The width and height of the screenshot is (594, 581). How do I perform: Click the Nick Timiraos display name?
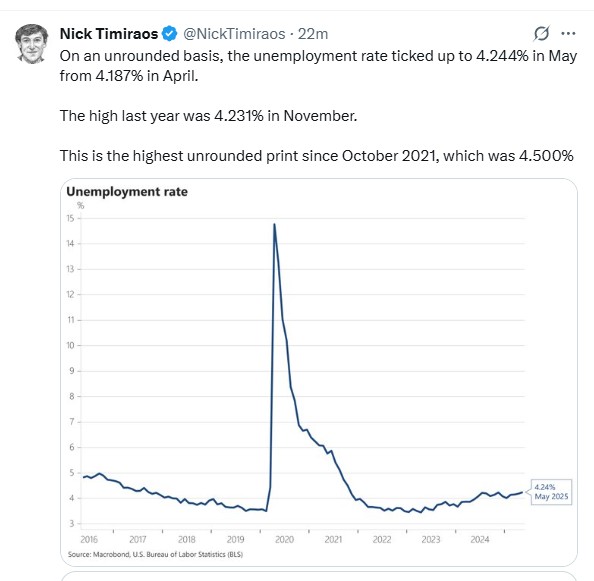[109, 34]
